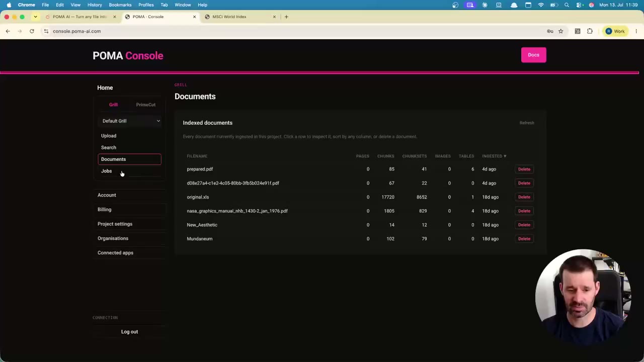
Task: Open the Chrome extensions puzzle icon
Action: (x=590, y=31)
